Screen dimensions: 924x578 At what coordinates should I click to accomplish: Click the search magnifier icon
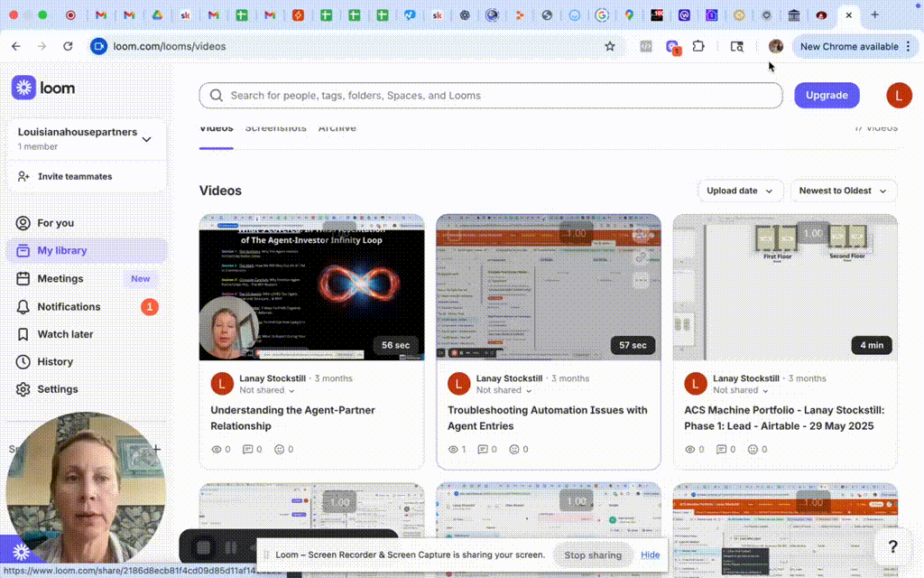[217, 96]
